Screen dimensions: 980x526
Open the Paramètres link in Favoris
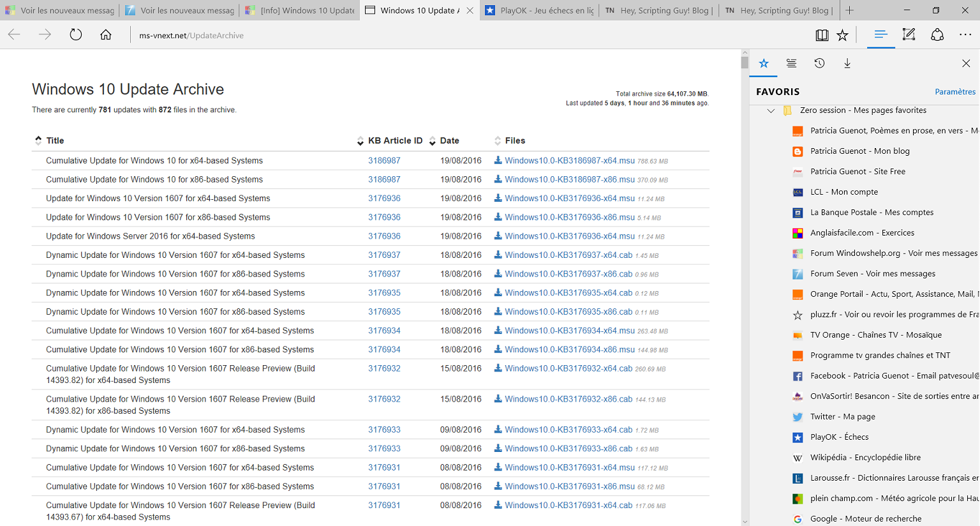pos(955,92)
